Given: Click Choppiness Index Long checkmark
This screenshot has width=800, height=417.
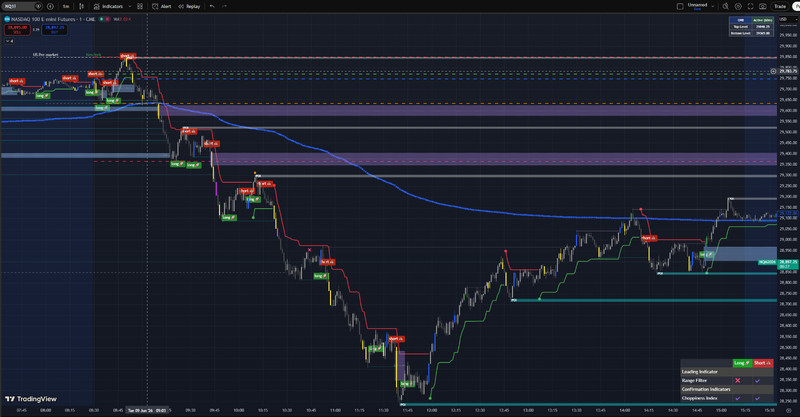Looking at the screenshot, I should pyautogui.click(x=738, y=398).
